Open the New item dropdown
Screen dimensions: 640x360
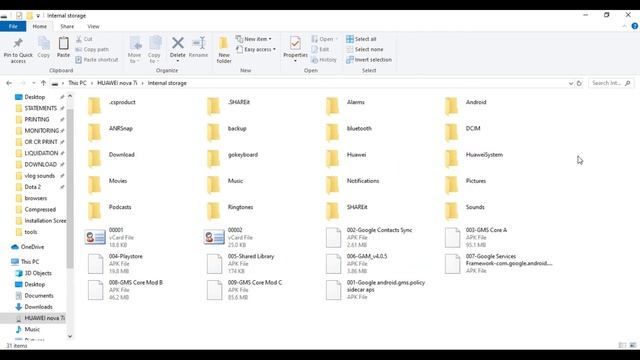(x=253, y=39)
